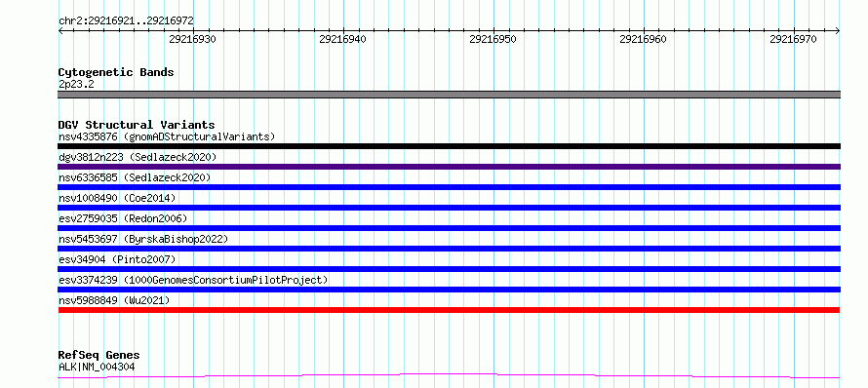Select the 29216960 ruler position label
This screenshot has width=868, height=388.
(x=644, y=39)
